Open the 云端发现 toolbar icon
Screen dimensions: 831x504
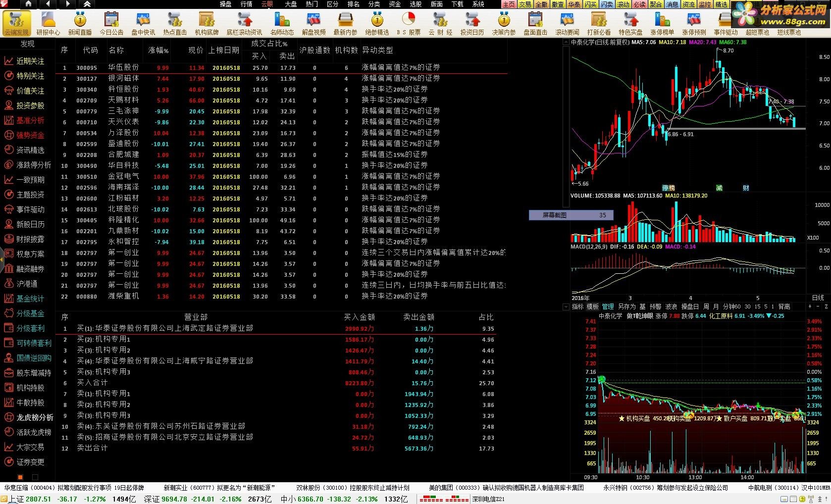point(16,23)
